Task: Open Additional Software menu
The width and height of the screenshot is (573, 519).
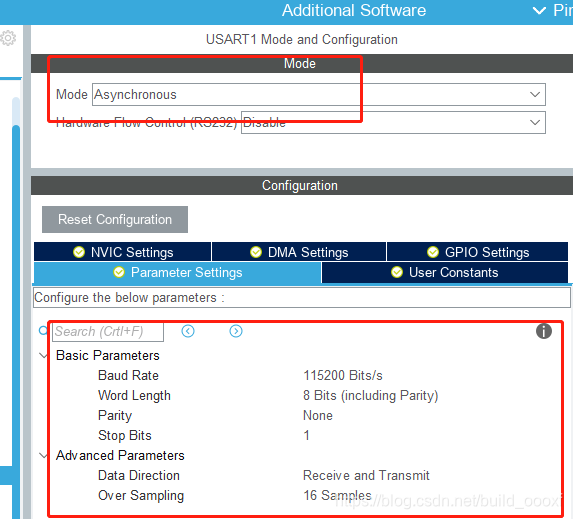Action: (354, 11)
